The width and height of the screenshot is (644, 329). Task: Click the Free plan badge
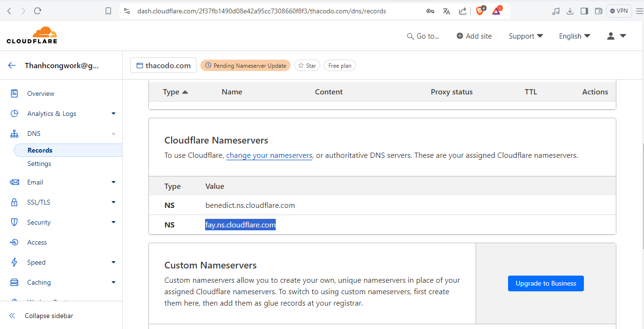(x=340, y=66)
